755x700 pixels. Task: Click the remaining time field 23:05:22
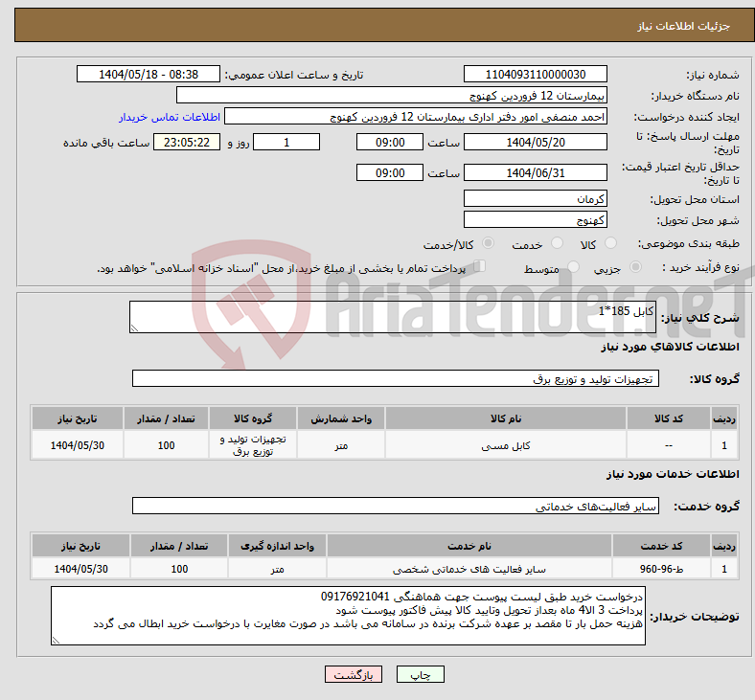point(187,143)
